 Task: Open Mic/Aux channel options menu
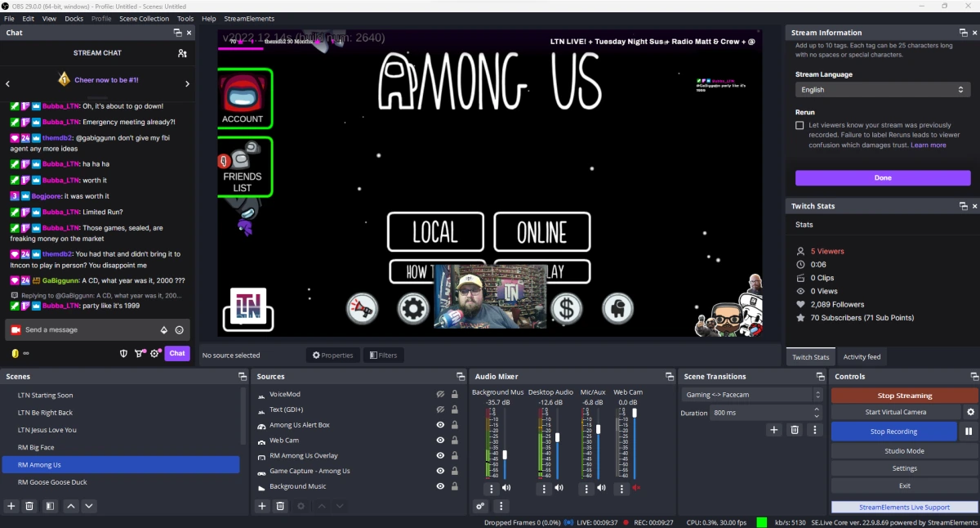[x=587, y=489]
